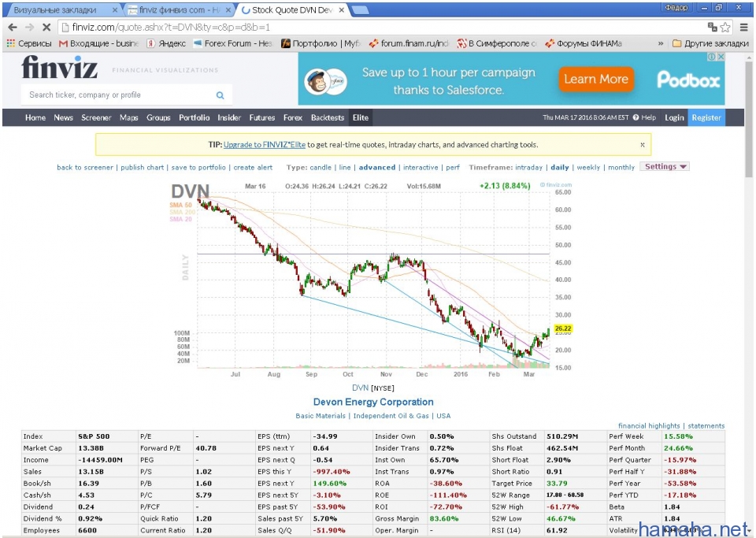Open the В Симферополе bookmark
Viewport: 756px width, 538px height.
pos(497,43)
